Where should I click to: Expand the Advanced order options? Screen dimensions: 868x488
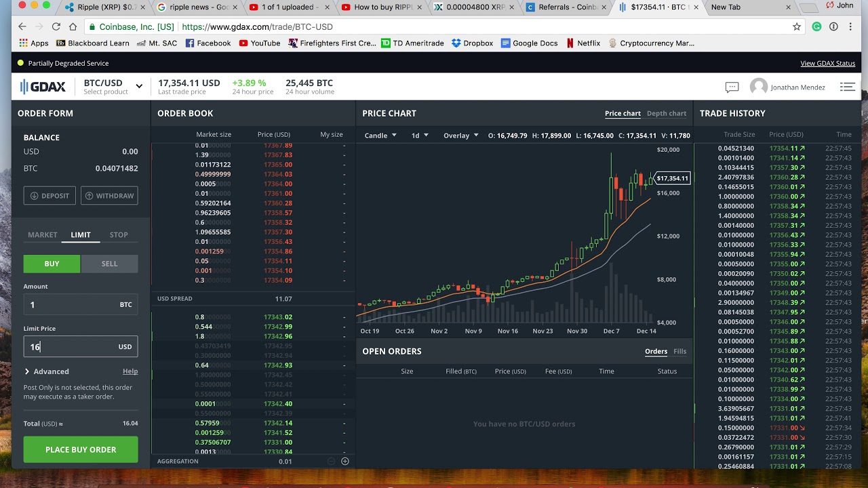pos(47,371)
